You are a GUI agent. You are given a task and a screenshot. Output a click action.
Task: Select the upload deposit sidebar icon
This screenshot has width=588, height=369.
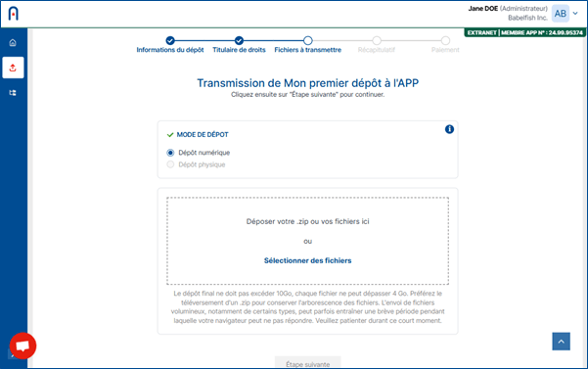coord(13,68)
